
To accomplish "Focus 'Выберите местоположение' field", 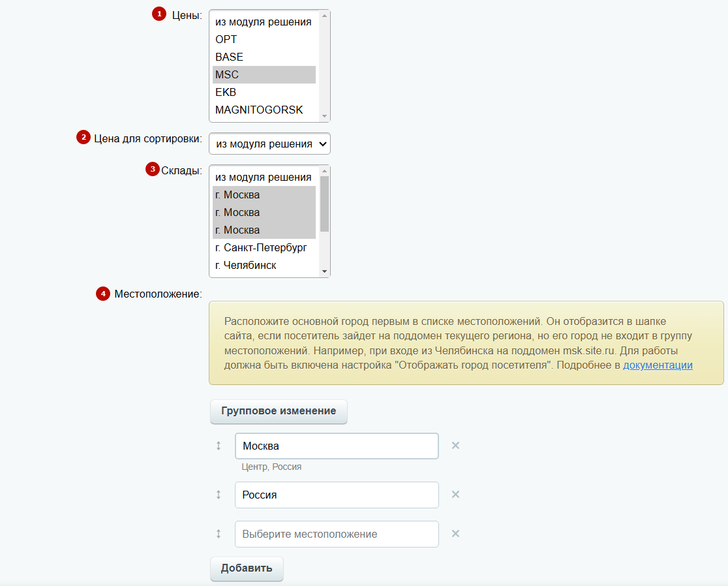I will tap(337, 534).
